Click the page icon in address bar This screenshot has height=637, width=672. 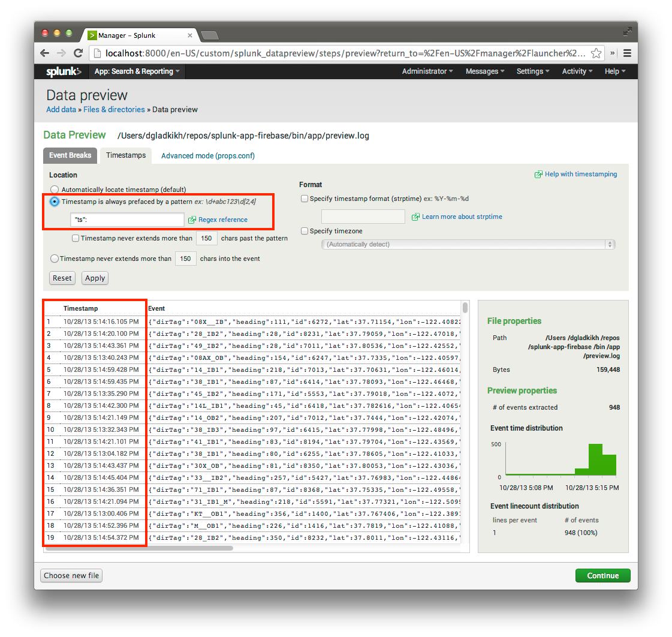pos(97,53)
